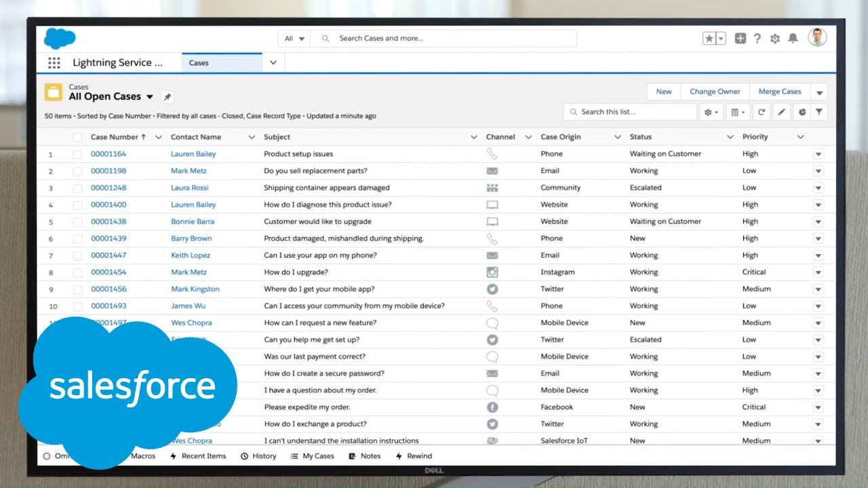Open Recent Items utility bar item
868x488 pixels.
pos(197,456)
